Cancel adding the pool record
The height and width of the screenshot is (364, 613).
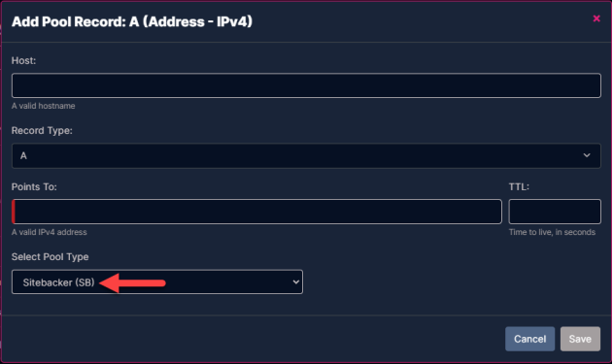click(529, 339)
